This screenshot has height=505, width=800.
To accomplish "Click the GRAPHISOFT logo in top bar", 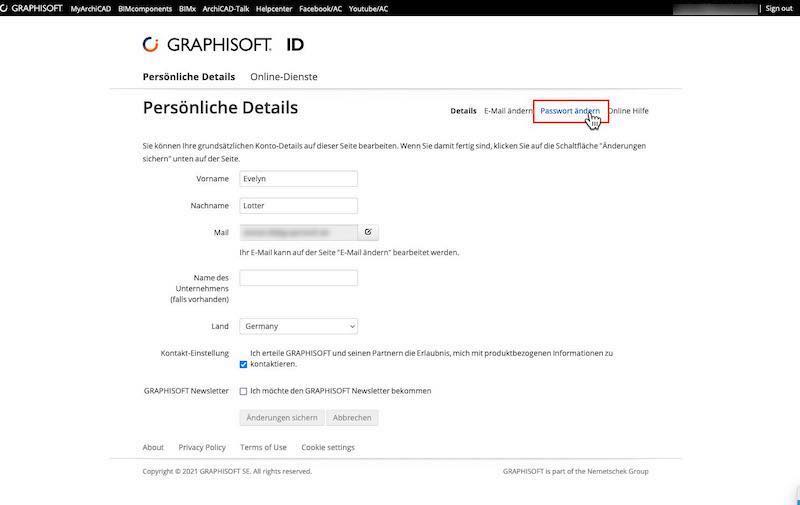I will point(32,8).
